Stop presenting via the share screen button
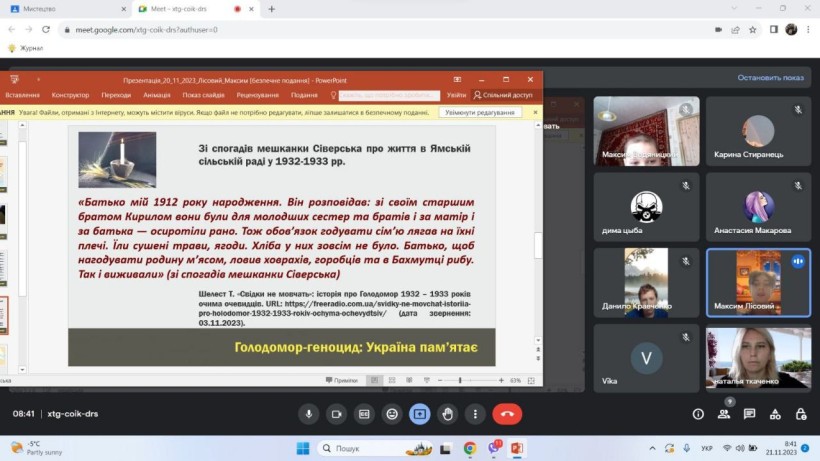The width and height of the screenshot is (820, 461). coord(419,414)
